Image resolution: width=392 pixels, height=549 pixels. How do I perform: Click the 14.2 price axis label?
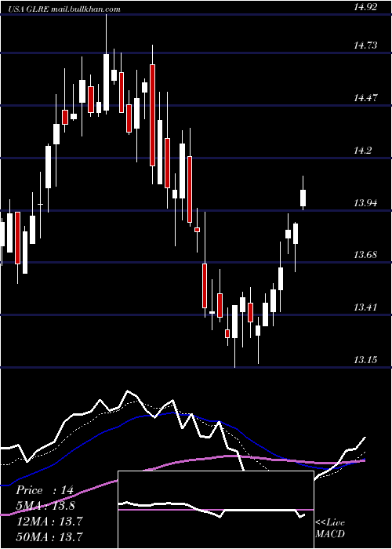coord(362,151)
